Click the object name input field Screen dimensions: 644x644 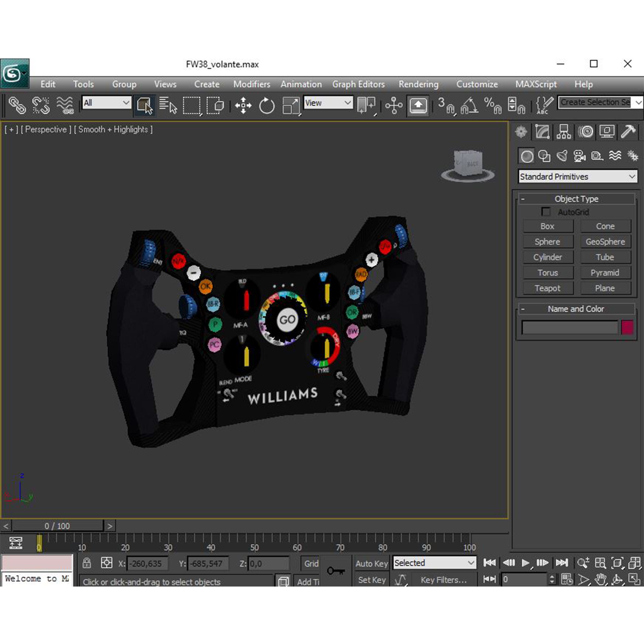tap(570, 327)
